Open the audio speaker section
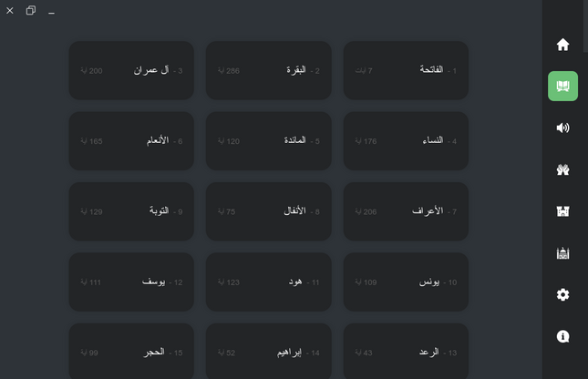Screen dimensions: 588x379 (562, 128)
